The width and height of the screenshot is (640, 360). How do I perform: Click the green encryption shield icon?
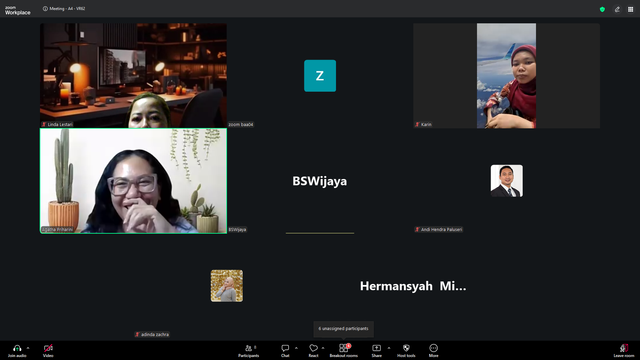pyautogui.click(x=602, y=9)
